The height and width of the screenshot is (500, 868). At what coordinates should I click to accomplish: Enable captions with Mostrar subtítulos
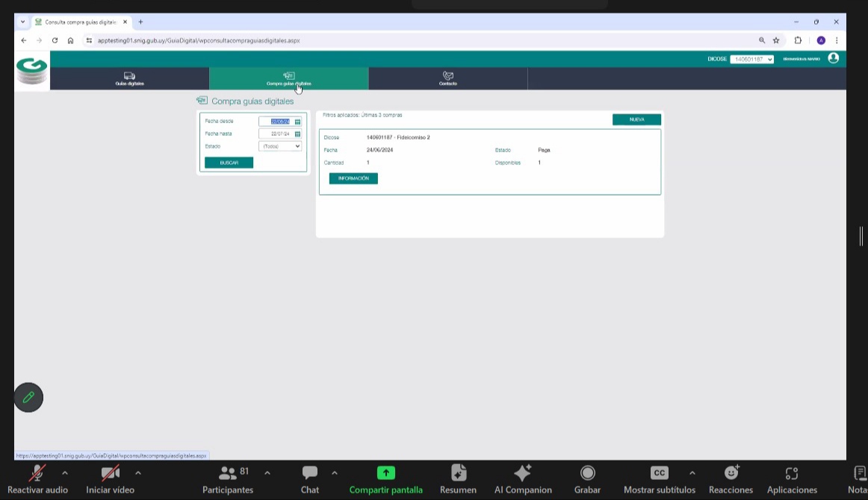coord(660,480)
